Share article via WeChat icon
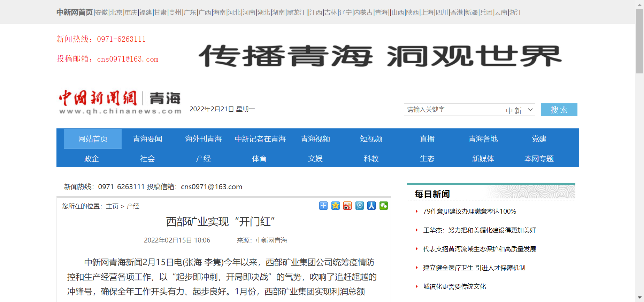Image resolution: width=644 pixels, height=302 pixels. tap(383, 206)
